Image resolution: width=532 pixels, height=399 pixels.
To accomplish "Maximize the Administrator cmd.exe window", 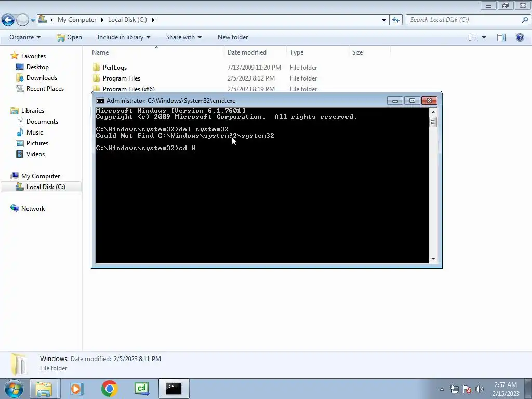I will tap(412, 100).
